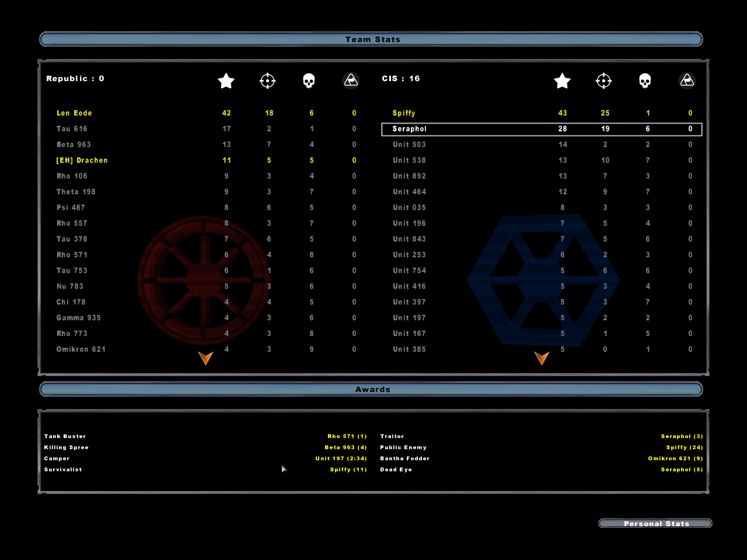Select player Theta 198
Image resolution: width=747 pixels, height=560 pixels.
76,192
